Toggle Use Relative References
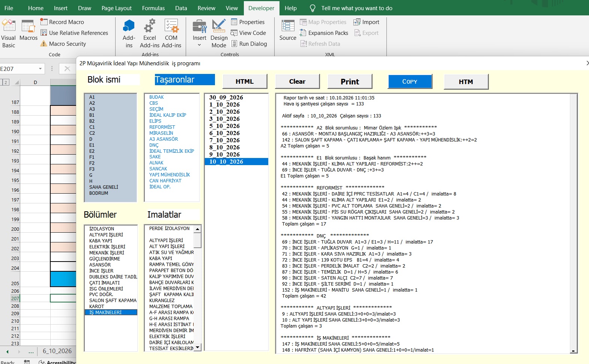This screenshot has height=364, width=589. (74, 33)
